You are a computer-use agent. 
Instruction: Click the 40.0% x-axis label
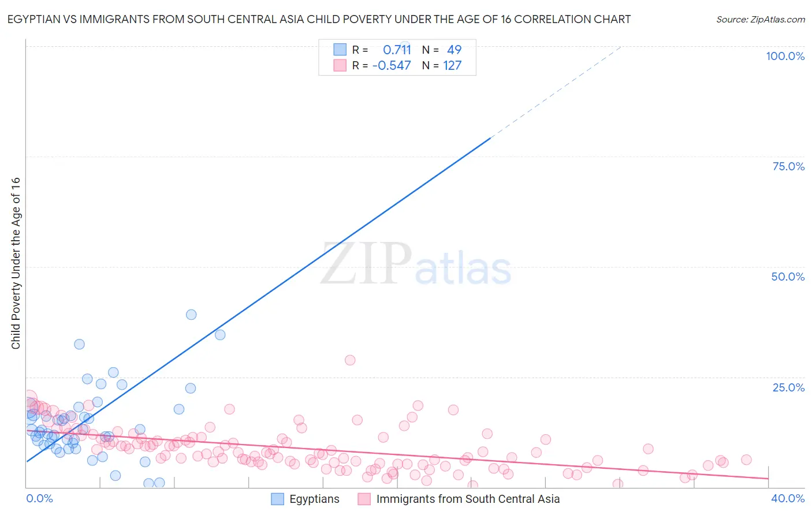coord(788,498)
